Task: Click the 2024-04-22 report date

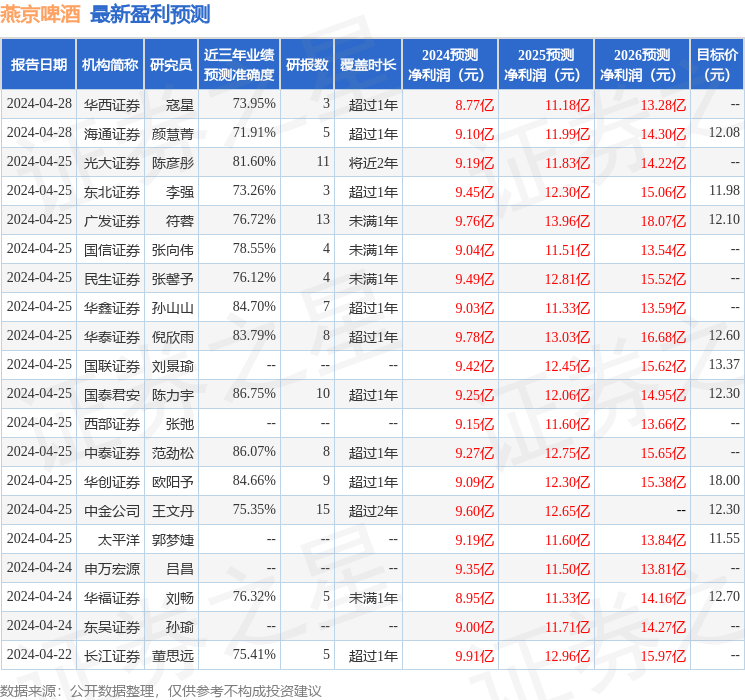Action: [39, 654]
